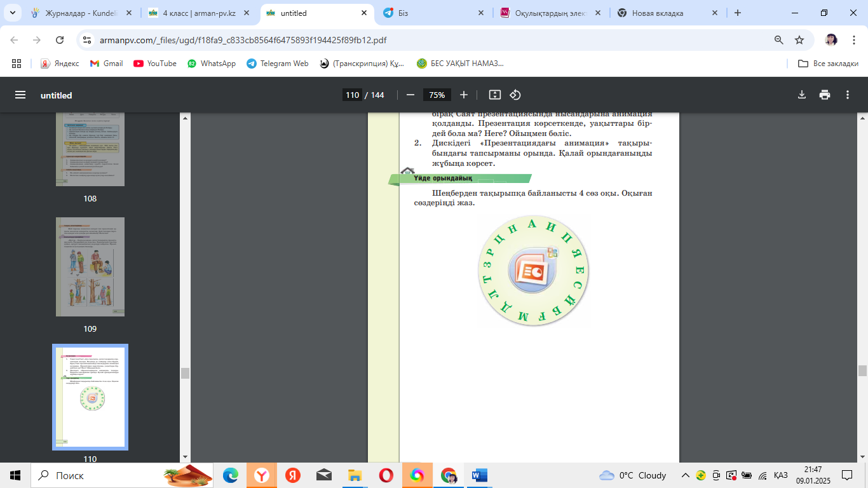Open Microsoft Edge from taskbar

[231, 475]
